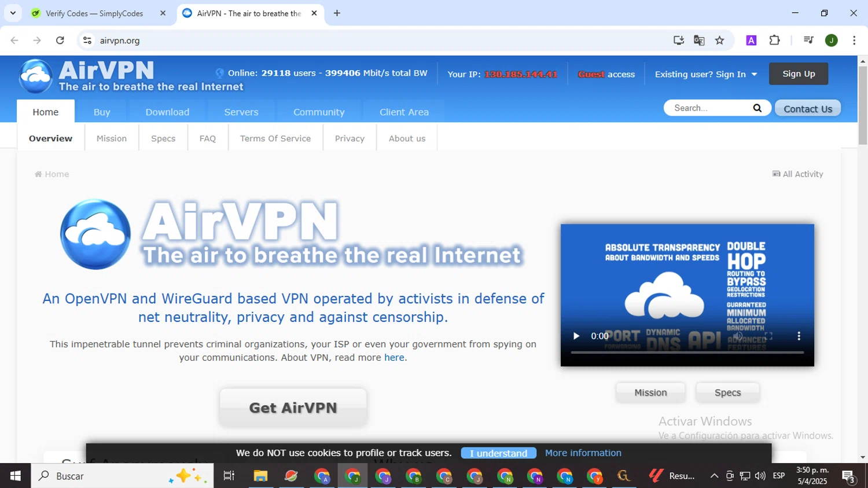Click the 130.185.144.41 IP address text
This screenshot has height=488, width=868.
click(521, 74)
